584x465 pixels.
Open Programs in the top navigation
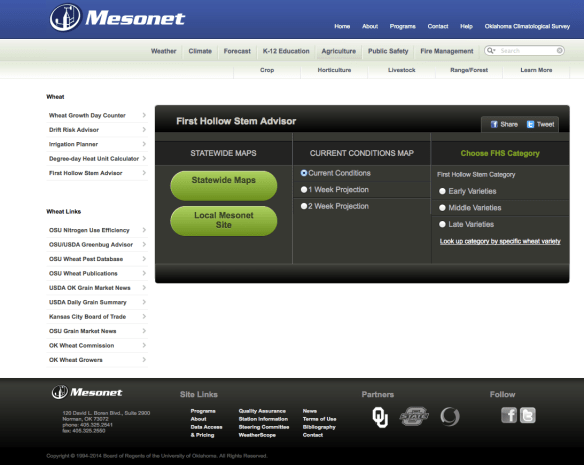403,26
